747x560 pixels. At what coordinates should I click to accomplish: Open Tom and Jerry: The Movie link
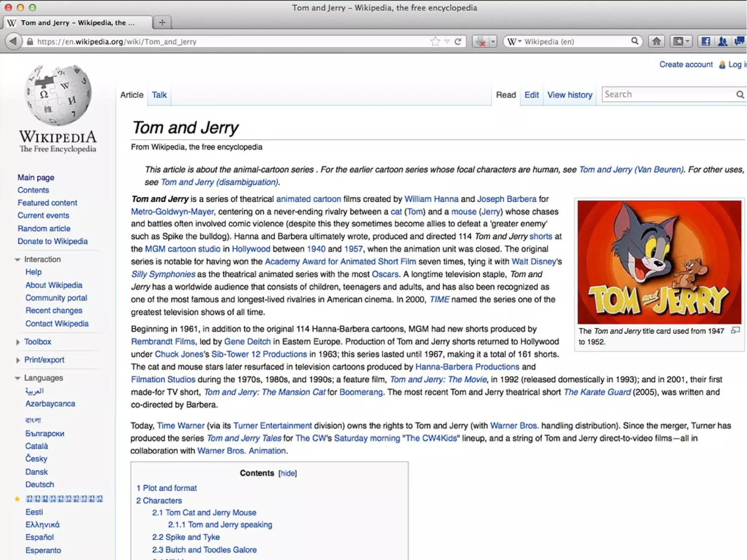click(x=438, y=379)
